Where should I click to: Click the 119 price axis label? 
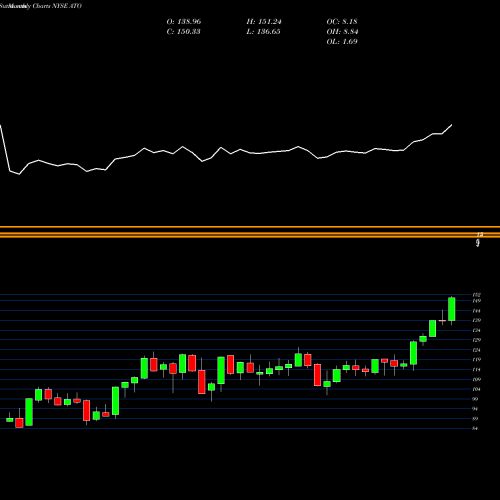[x=477, y=360]
